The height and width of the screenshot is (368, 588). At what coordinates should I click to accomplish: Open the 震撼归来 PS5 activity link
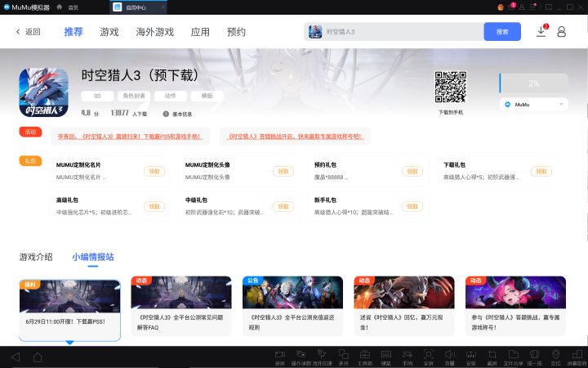click(130, 137)
